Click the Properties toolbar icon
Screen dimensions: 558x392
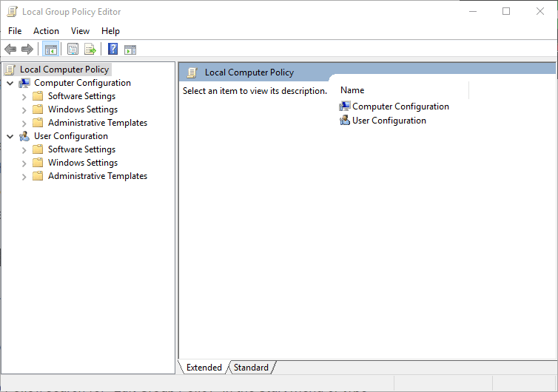[73, 49]
